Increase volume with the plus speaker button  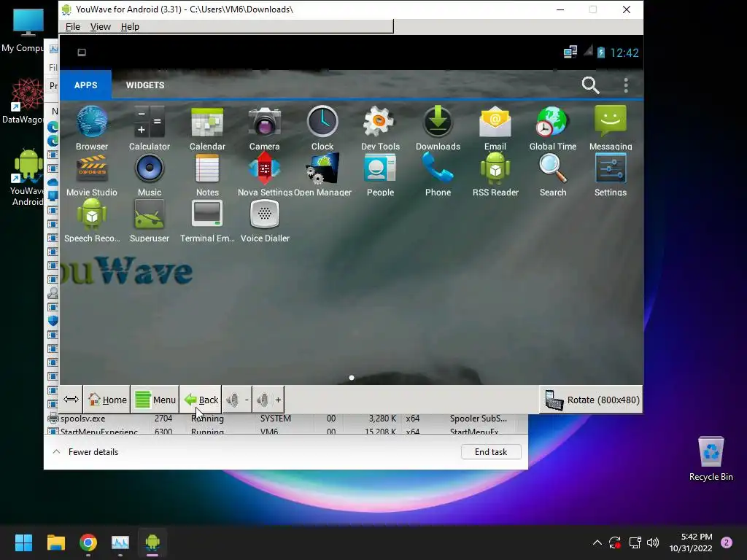click(x=268, y=400)
